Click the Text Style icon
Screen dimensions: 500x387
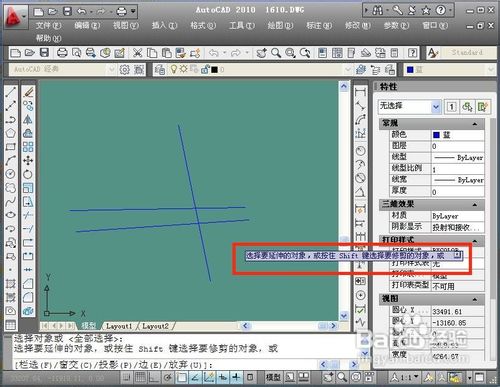(x=433, y=53)
